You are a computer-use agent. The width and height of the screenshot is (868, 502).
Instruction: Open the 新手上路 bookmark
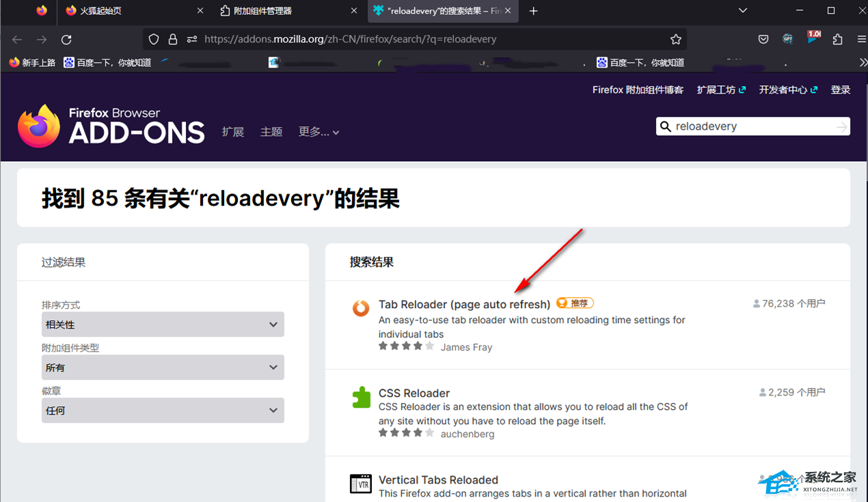pos(32,62)
